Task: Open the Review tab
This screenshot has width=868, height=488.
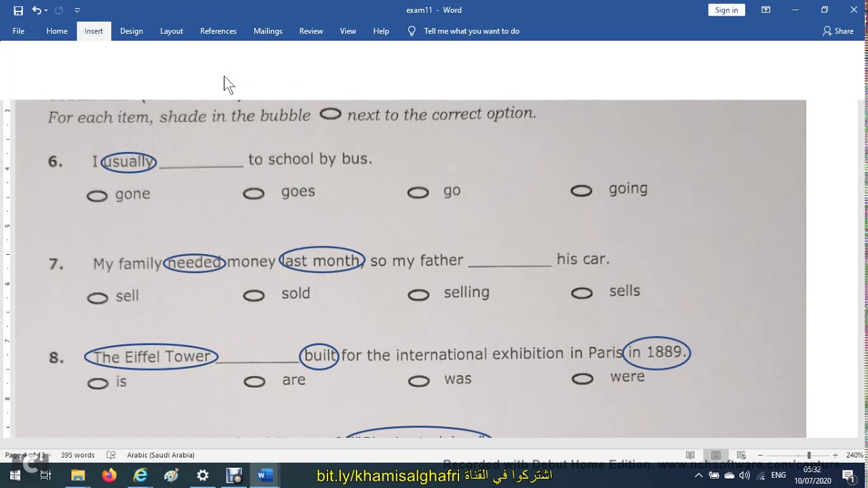Action: tap(311, 31)
